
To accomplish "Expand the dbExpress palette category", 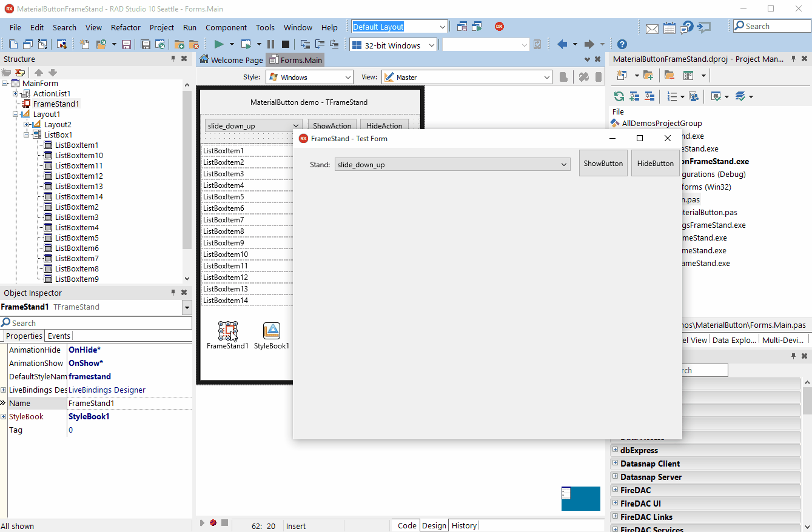I will (x=615, y=450).
